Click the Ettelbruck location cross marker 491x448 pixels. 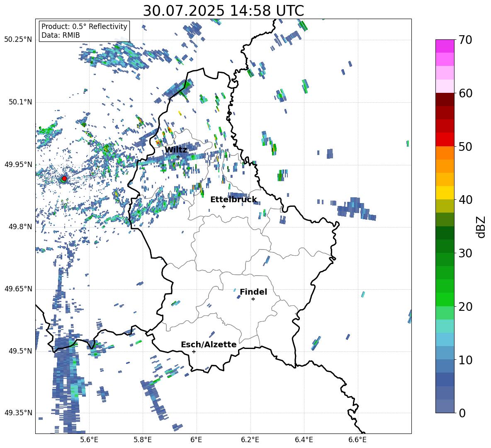[x=224, y=206]
